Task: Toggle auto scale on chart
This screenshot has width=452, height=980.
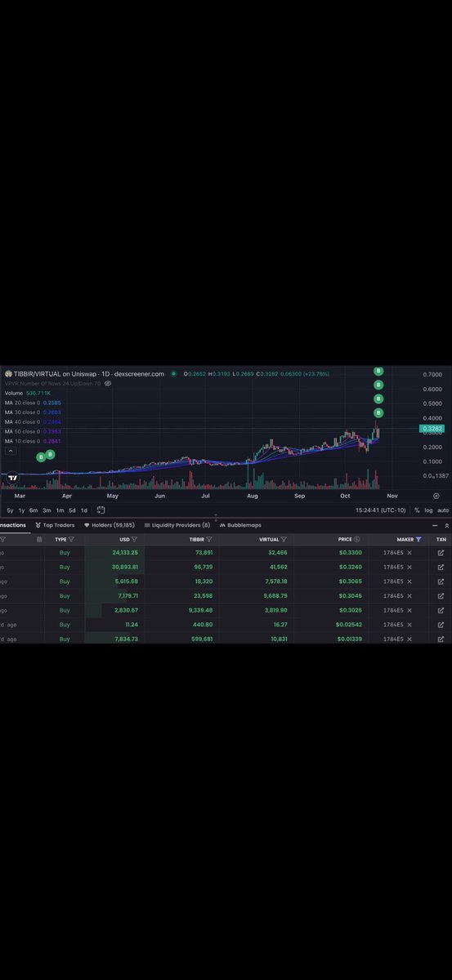Action: (x=444, y=510)
